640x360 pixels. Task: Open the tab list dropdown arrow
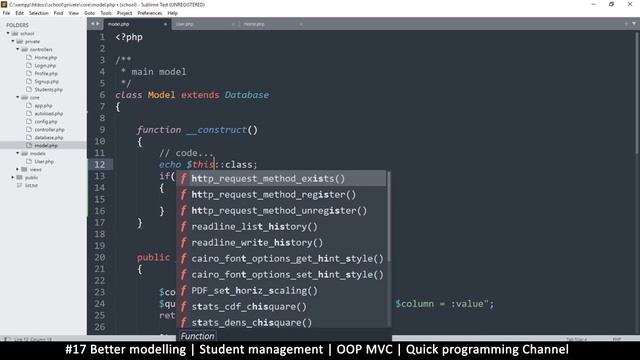pyautogui.click(x=634, y=24)
